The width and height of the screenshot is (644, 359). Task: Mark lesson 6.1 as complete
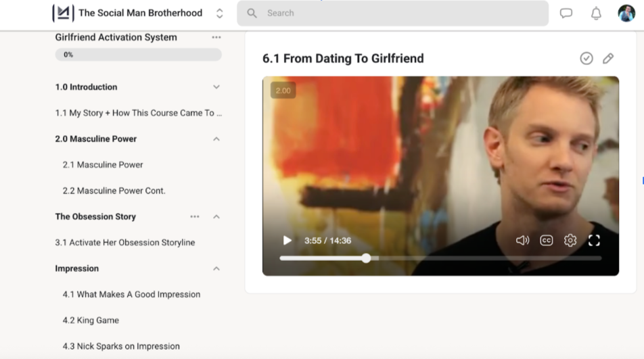point(586,59)
